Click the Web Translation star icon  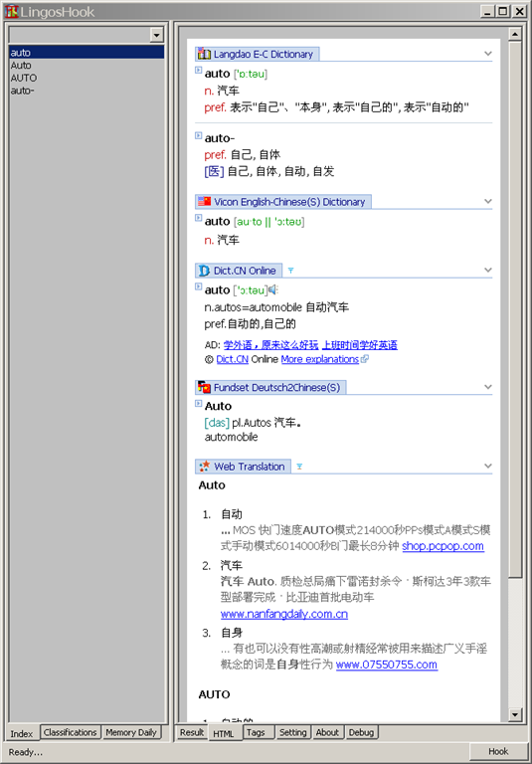[x=204, y=467]
